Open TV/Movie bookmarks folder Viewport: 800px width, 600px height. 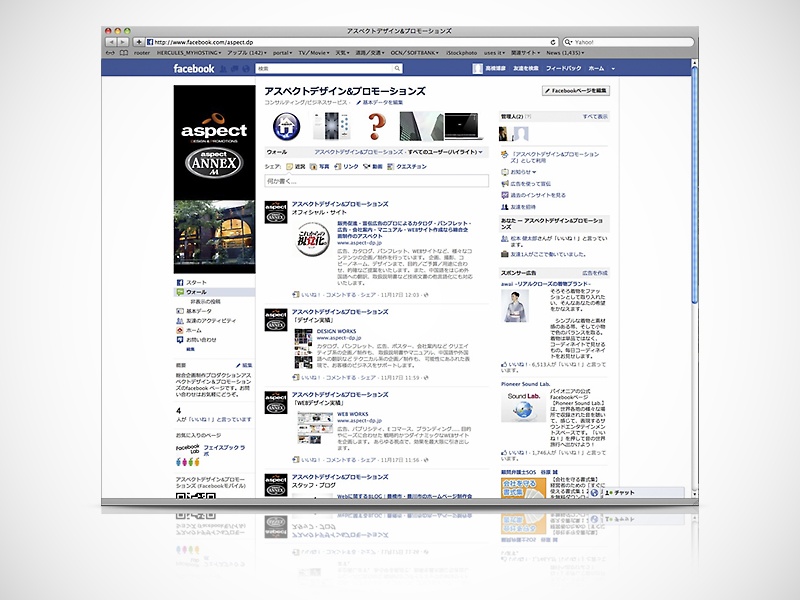click(314, 53)
